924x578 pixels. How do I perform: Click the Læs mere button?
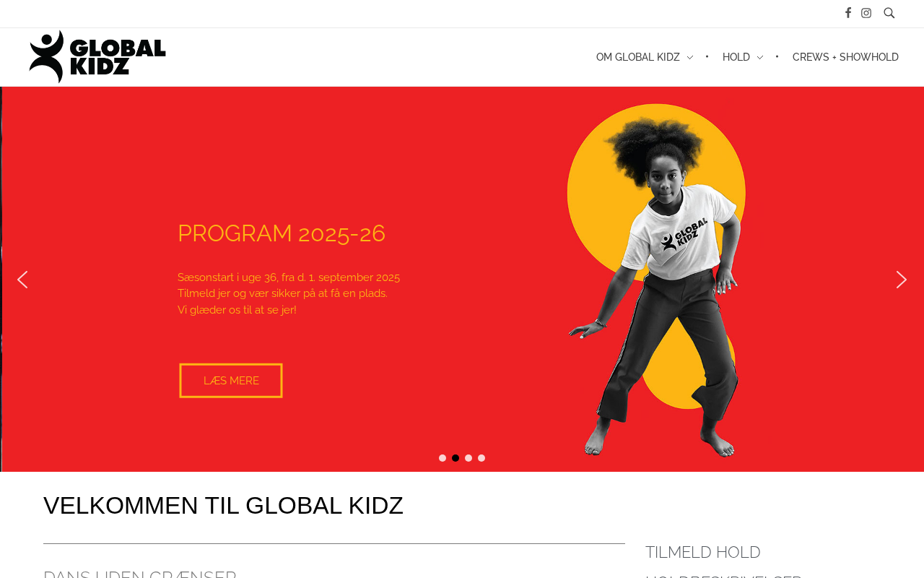(231, 381)
